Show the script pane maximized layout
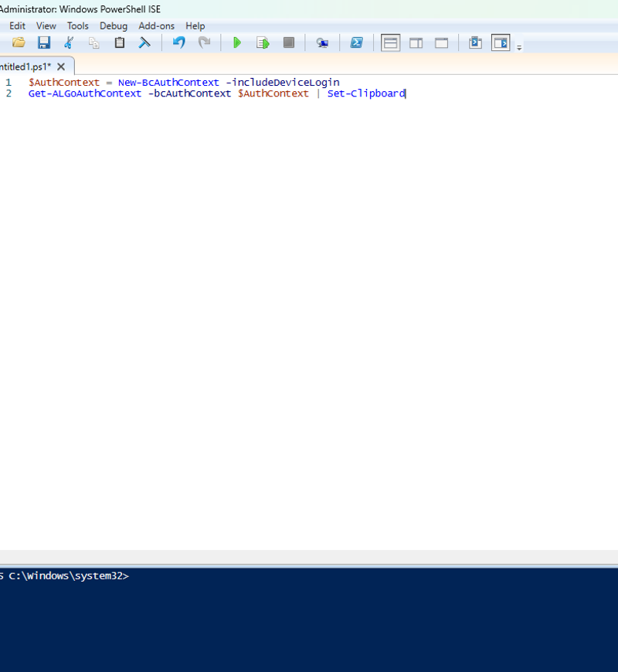 click(x=441, y=42)
